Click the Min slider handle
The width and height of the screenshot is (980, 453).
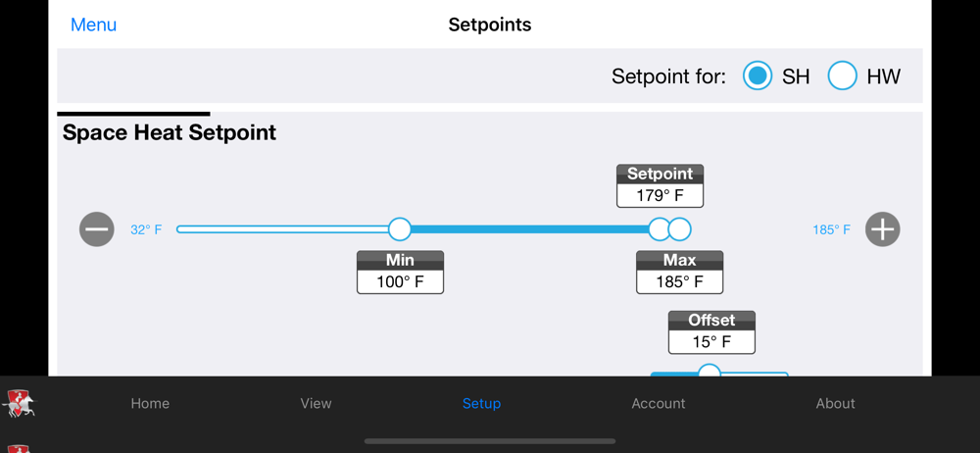pos(400,229)
